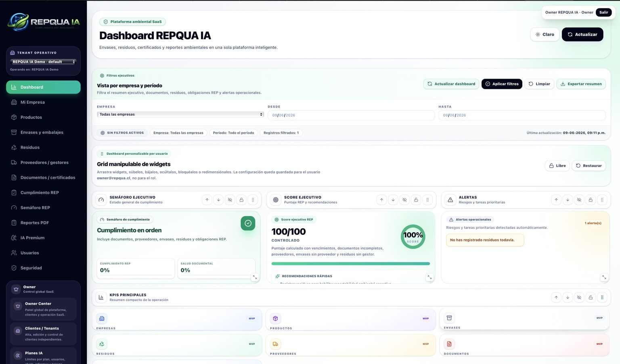This screenshot has width=620, height=364.
Task: Move KPIs Principales widget up
Action: tap(556, 297)
